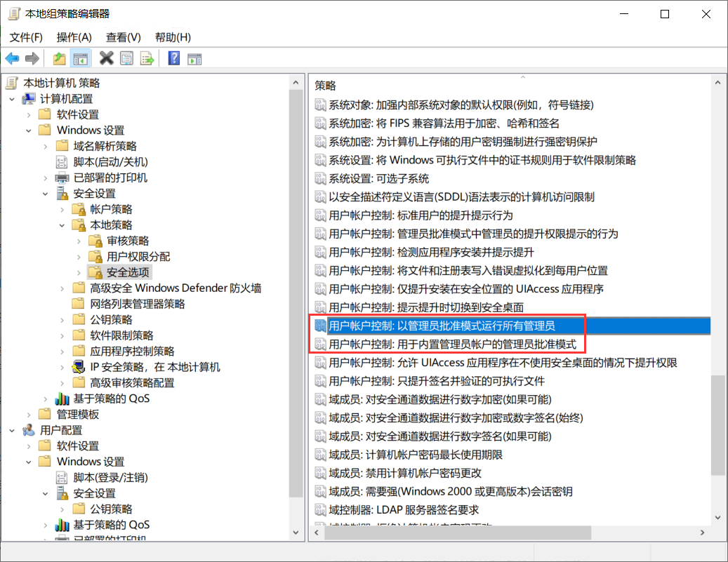Click the tree pane vertical scrollbar thumb
This screenshot has width=728, height=562.
point(296,293)
